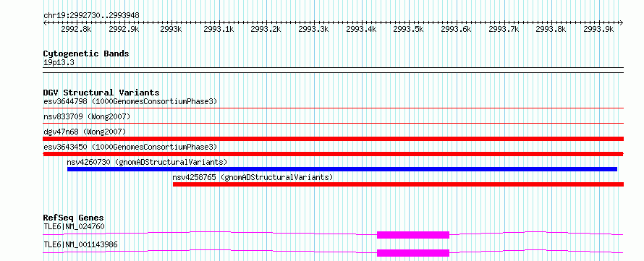The image size is (644, 261).
Task: Open variant nsv4258765 gnomAD label
Action: pyautogui.click(x=253, y=178)
